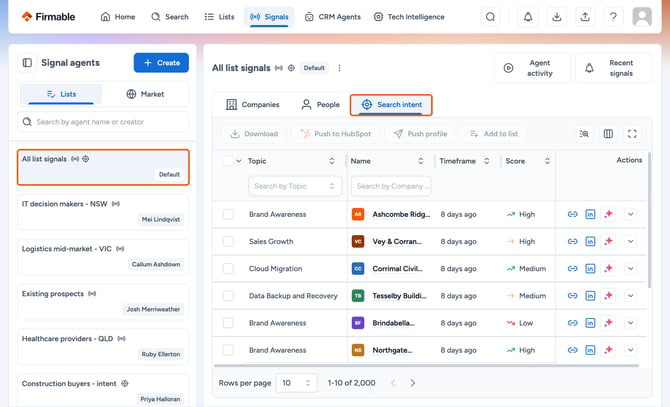Expand actions chevron for Ashcombe Ridg row
This screenshot has height=407, width=670.
point(630,214)
